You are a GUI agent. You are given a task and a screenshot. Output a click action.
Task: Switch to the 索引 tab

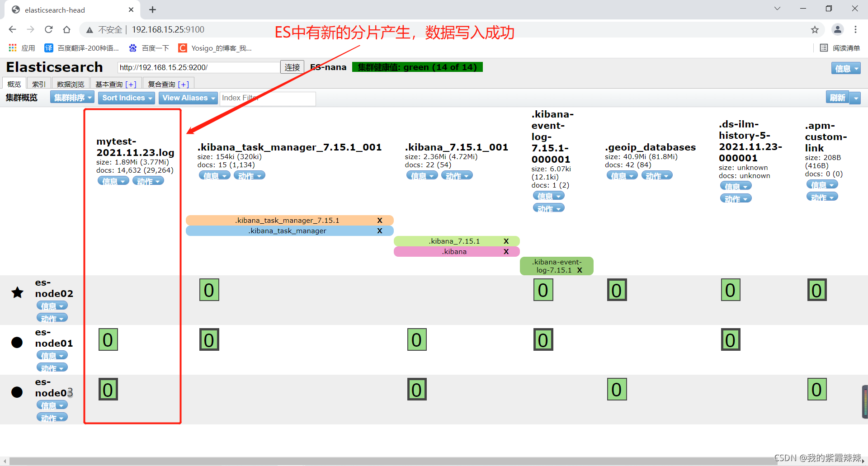(x=38, y=84)
